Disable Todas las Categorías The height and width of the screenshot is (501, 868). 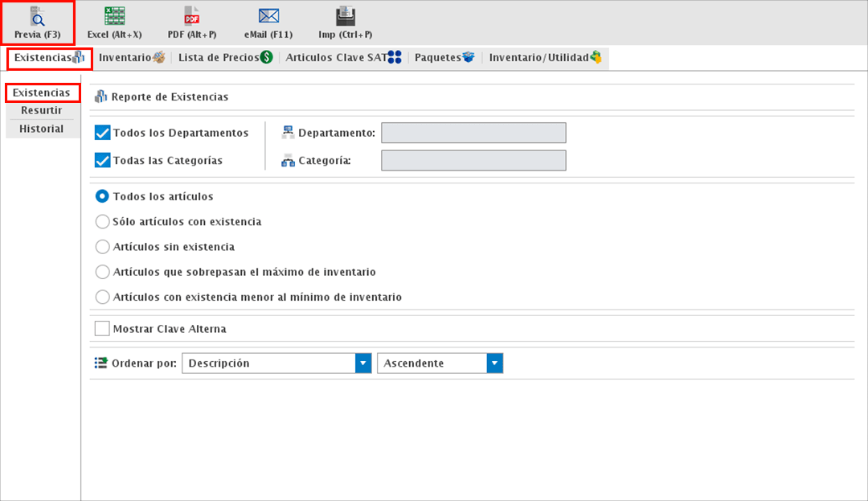pos(102,159)
